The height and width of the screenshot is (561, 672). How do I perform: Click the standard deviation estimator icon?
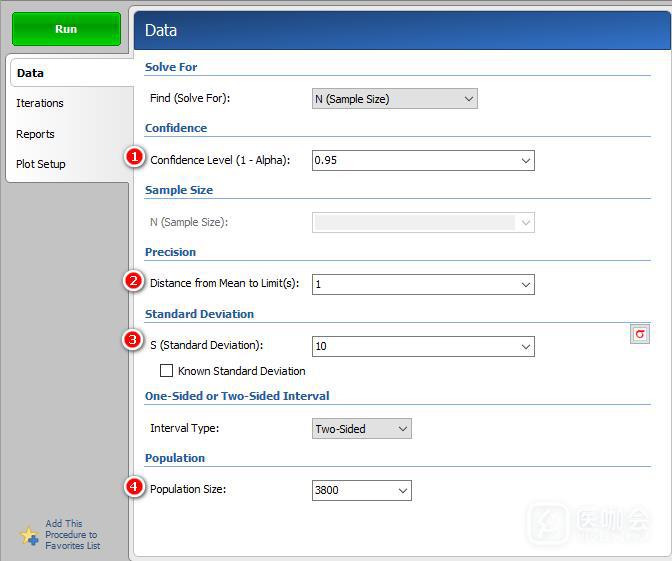pyautogui.click(x=640, y=334)
